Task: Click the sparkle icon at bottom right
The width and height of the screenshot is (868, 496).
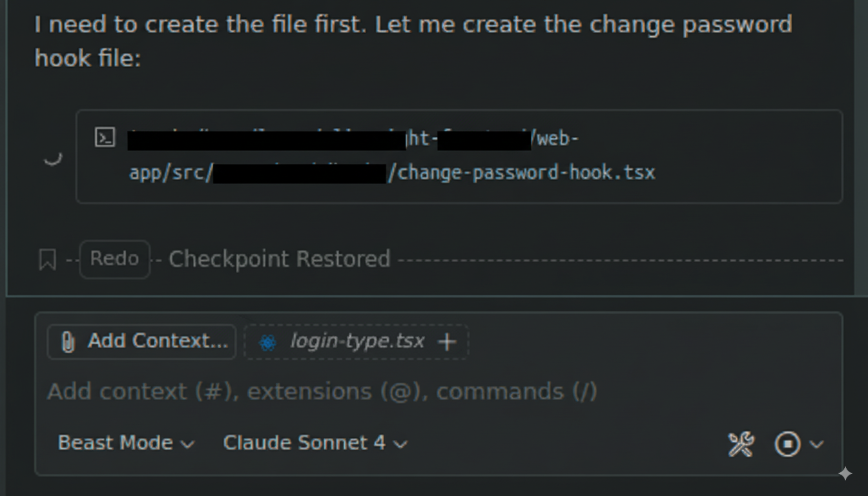Action: (845, 473)
